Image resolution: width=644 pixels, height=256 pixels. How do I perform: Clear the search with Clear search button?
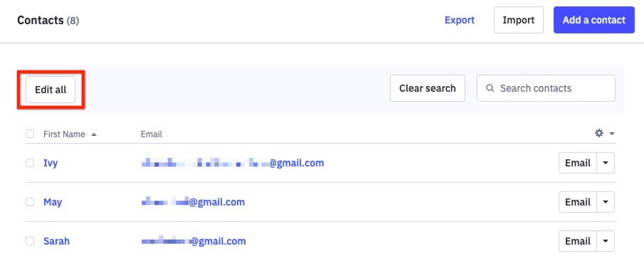(428, 87)
